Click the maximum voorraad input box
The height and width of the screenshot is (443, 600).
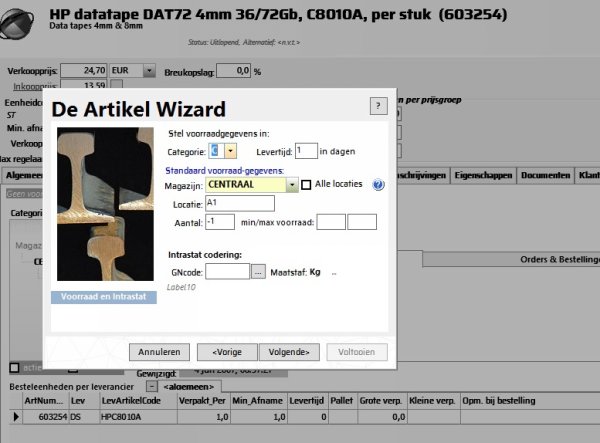pos(362,222)
